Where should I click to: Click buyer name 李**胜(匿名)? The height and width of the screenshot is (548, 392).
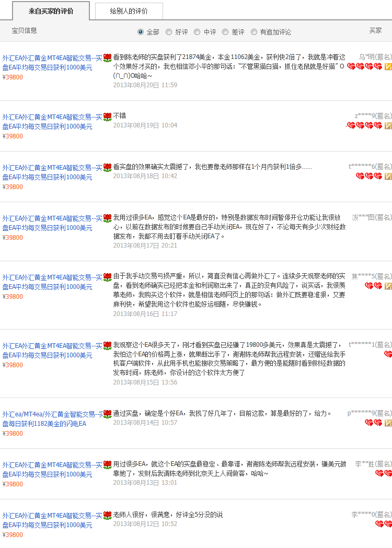pos(373,464)
